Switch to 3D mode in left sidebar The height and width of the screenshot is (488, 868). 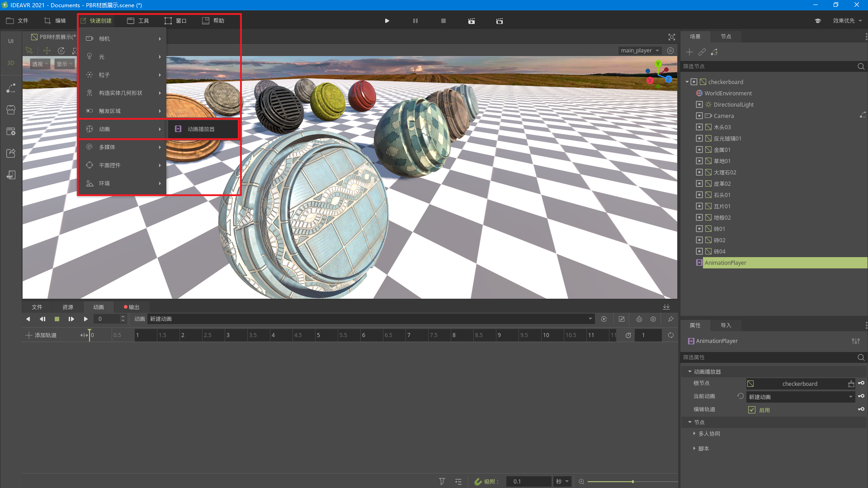(11, 63)
